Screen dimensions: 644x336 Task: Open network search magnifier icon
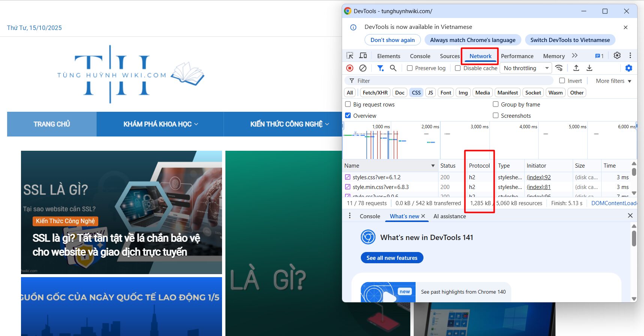(x=393, y=68)
